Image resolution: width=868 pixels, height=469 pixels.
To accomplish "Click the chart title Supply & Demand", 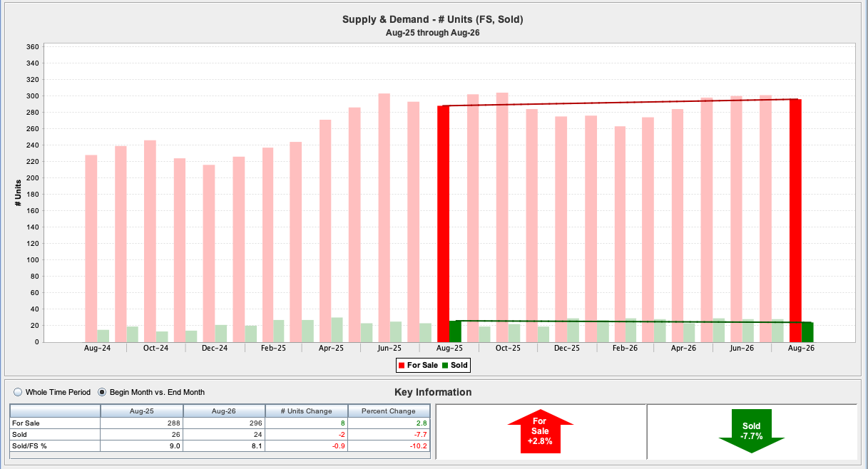I will coord(433,19).
